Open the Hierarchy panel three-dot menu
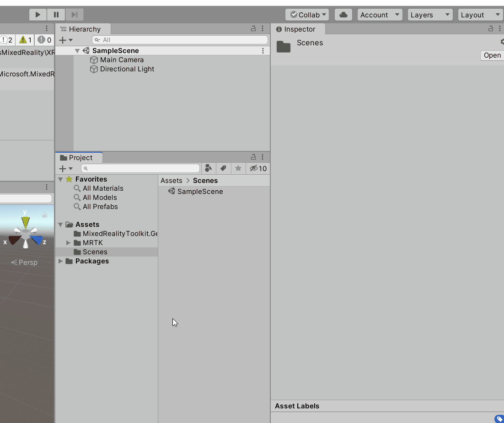 262,29
